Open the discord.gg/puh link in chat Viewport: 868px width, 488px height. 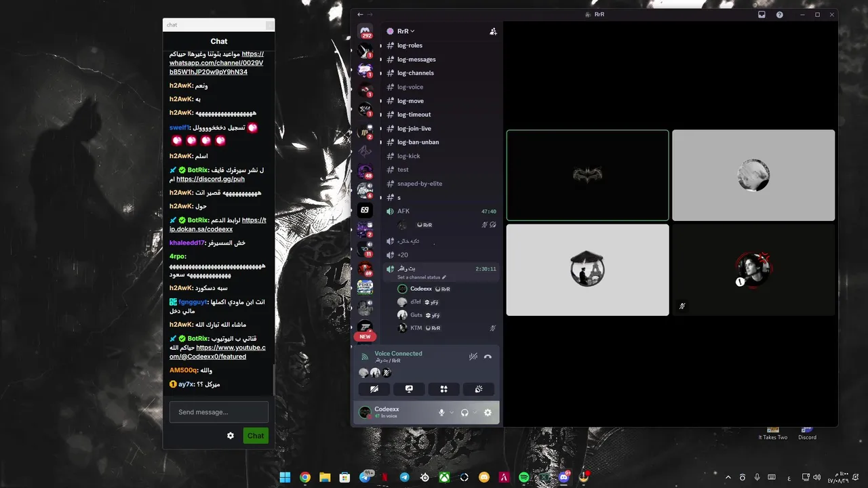coord(210,179)
